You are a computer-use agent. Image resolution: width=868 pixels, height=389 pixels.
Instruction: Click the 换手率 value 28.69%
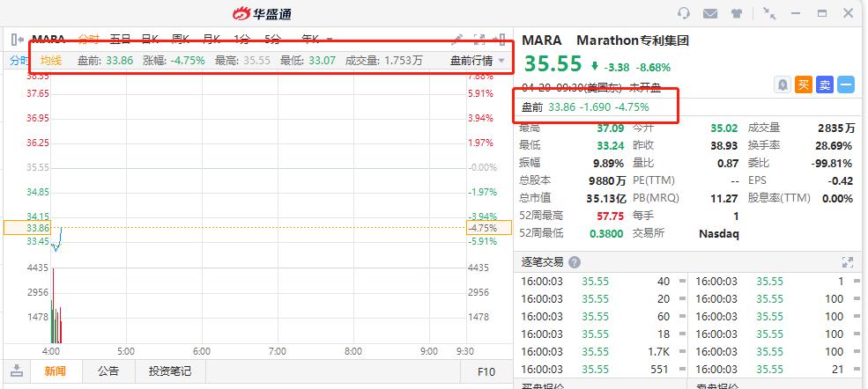click(835, 145)
